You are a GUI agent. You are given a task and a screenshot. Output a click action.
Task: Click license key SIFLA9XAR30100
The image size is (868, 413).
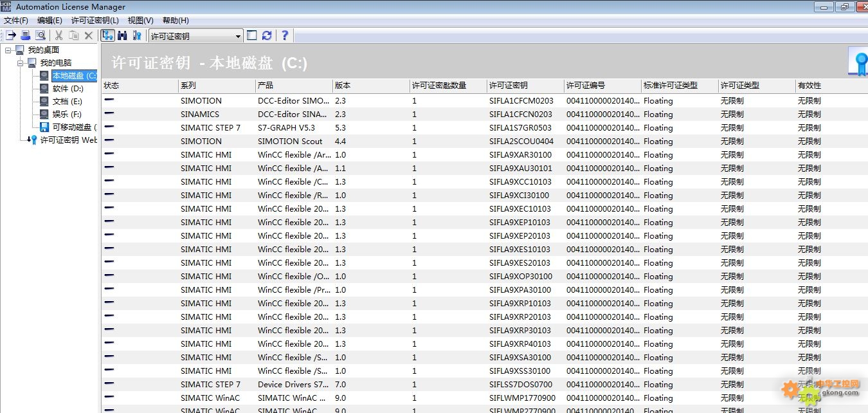[x=520, y=155]
